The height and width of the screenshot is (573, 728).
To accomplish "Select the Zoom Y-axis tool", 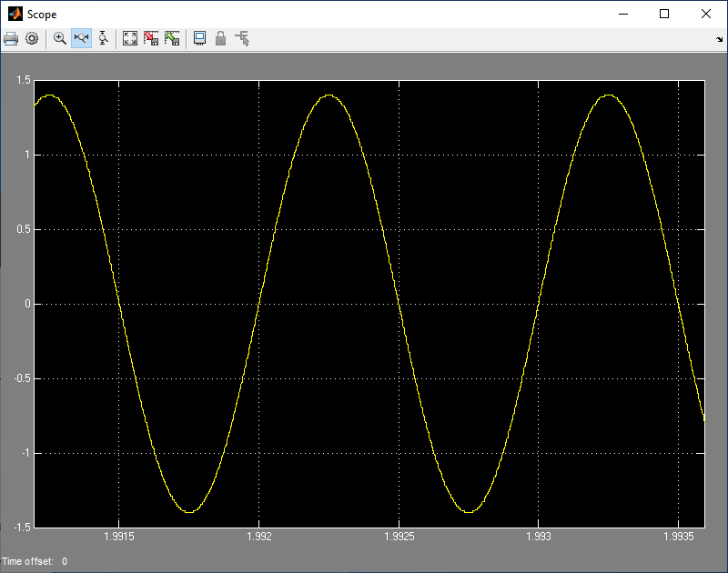I will tap(103, 39).
